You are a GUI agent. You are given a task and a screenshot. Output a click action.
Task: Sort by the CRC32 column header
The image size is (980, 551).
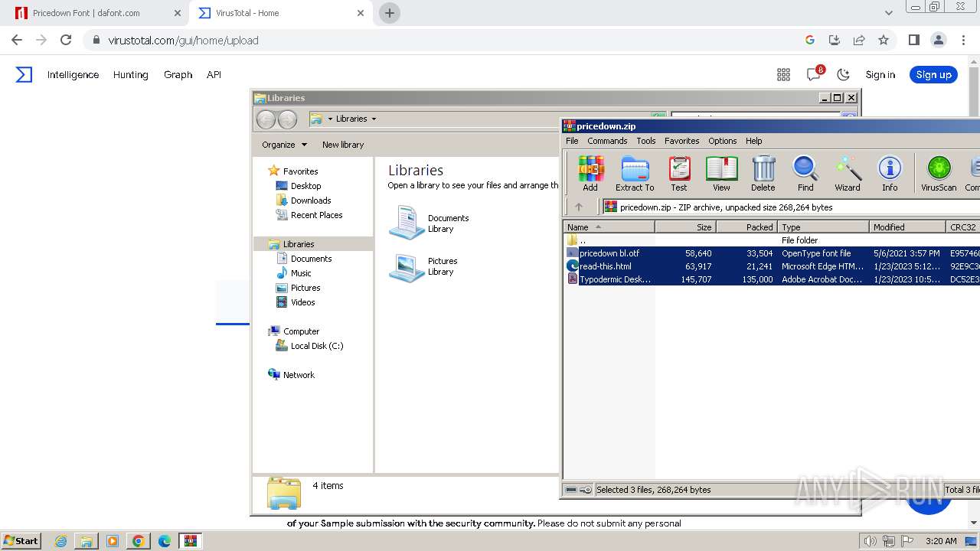coord(963,227)
